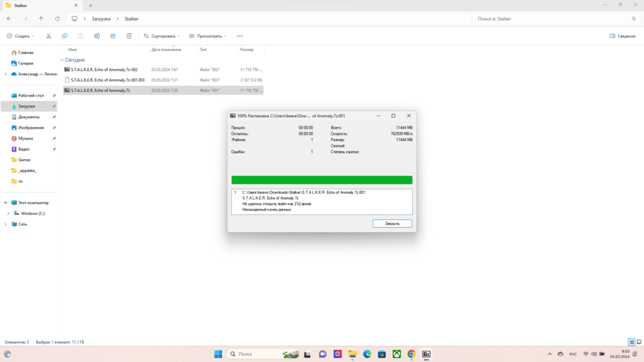The height and width of the screenshot is (362, 644).
Task: Switch to details view in status bar
Action: point(632,342)
